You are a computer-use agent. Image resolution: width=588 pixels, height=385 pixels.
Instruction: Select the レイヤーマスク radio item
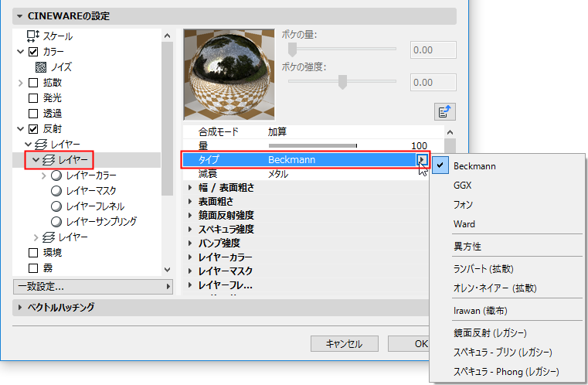click(x=56, y=191)
